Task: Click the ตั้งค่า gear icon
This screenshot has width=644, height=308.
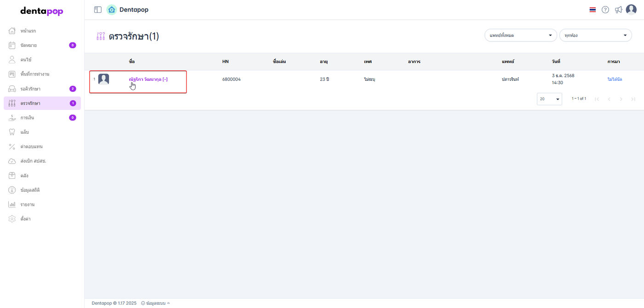Action: click(x=12, y=219)
